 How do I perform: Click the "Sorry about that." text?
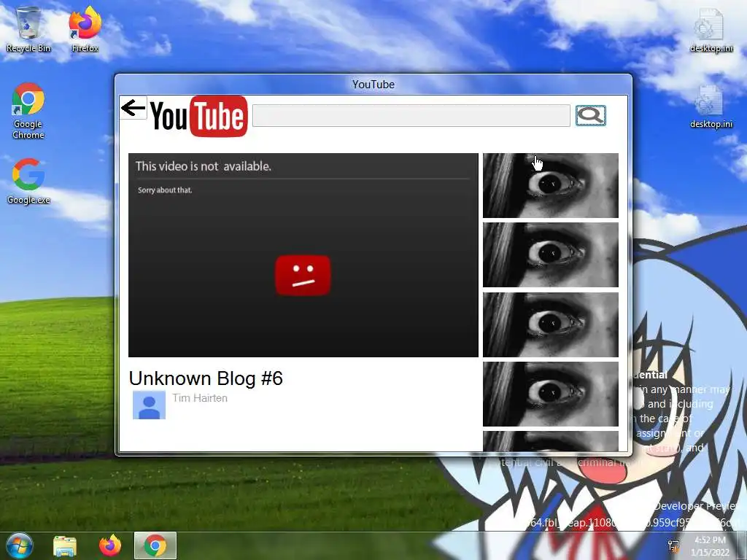click(165, 190)
